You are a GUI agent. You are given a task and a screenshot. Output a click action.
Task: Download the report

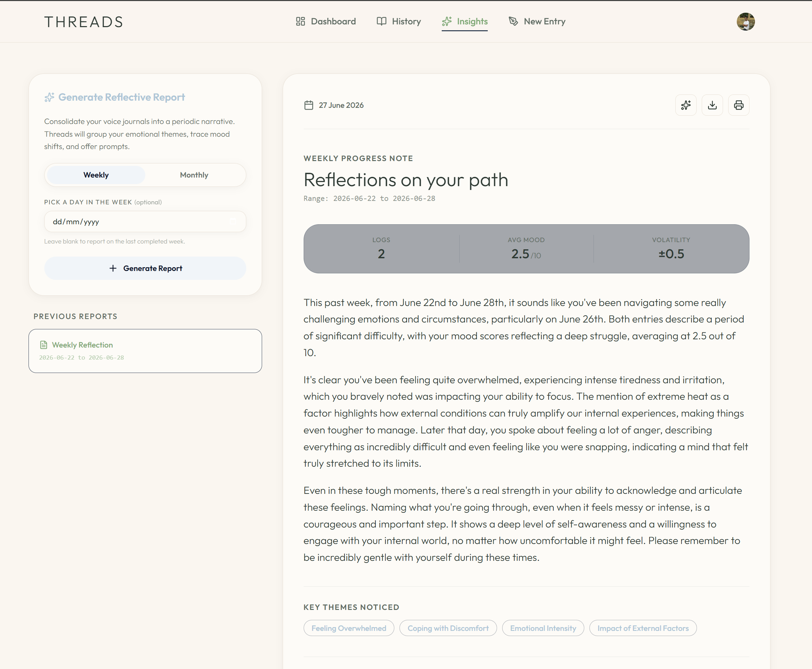tap(712, 105)
